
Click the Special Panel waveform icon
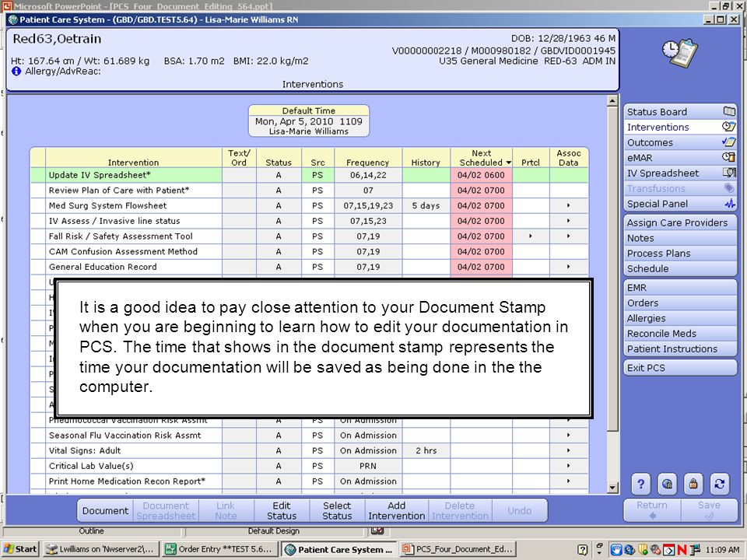[x=729, y=203]
